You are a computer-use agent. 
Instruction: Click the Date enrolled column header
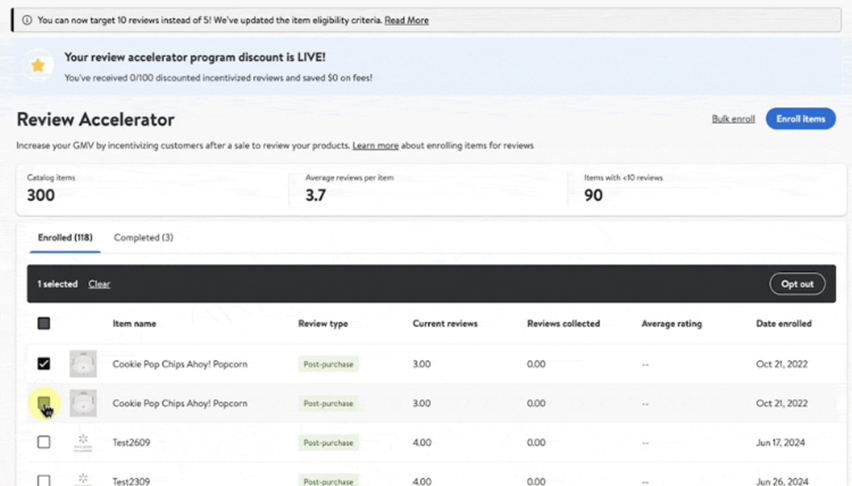pyautogui.click(x=783, y=324)
